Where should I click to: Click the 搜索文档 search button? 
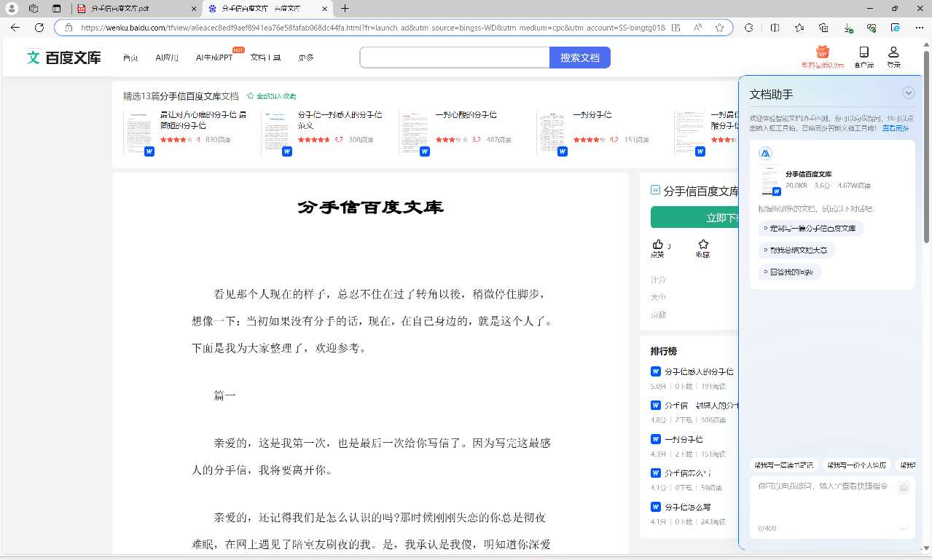tap(579, 58)
